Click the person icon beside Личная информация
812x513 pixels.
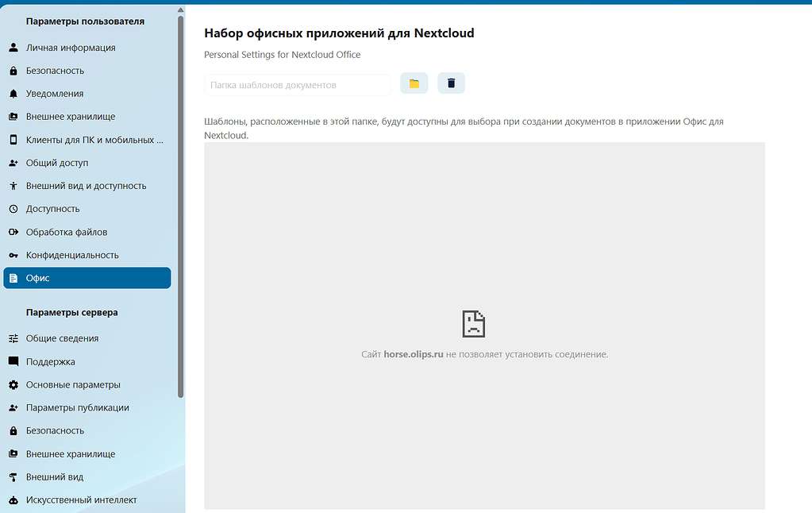13,48
